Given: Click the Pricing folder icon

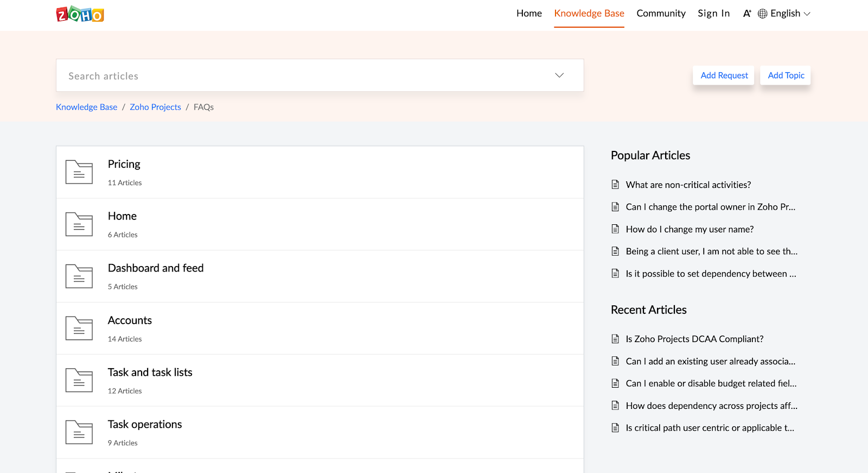Looking at the screenshot, I should pyautogui.click(x=79, y=172).
